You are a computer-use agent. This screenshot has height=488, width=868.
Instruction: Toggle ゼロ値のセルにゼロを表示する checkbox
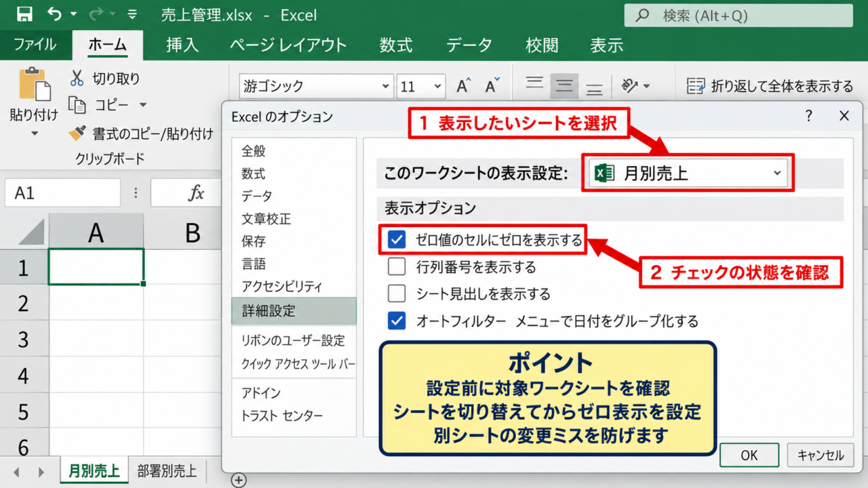tap(397, 240)
